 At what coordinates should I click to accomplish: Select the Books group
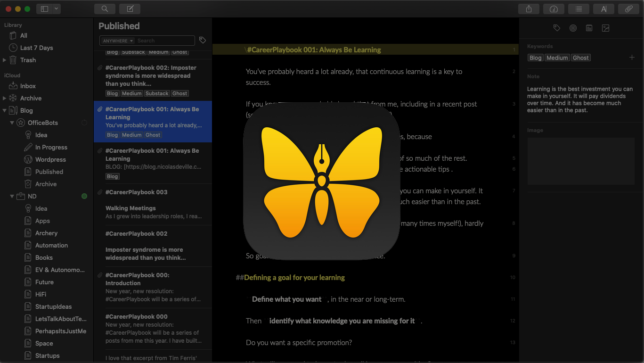tap(44, 257)
